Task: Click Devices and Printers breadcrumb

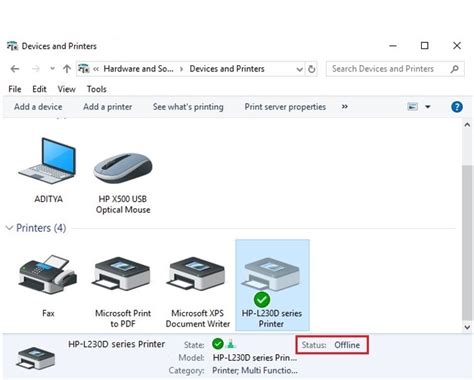Action: tap(227, 69)
